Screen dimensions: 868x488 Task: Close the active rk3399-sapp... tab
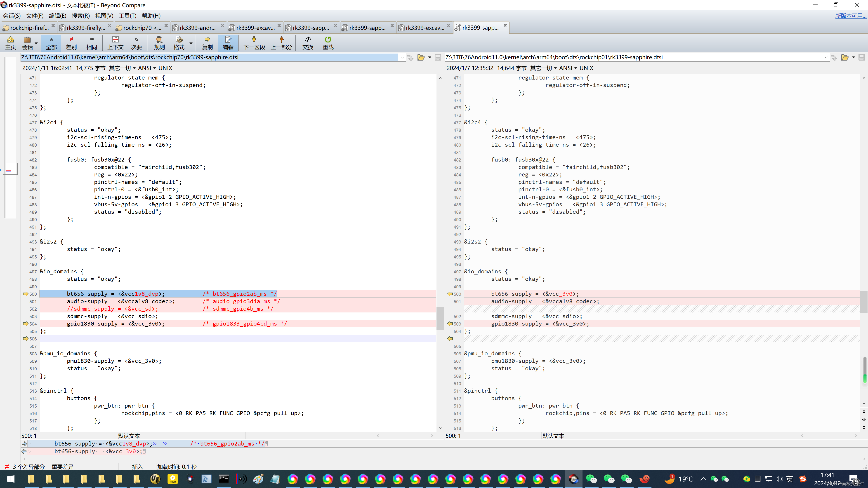coord(505,25)
